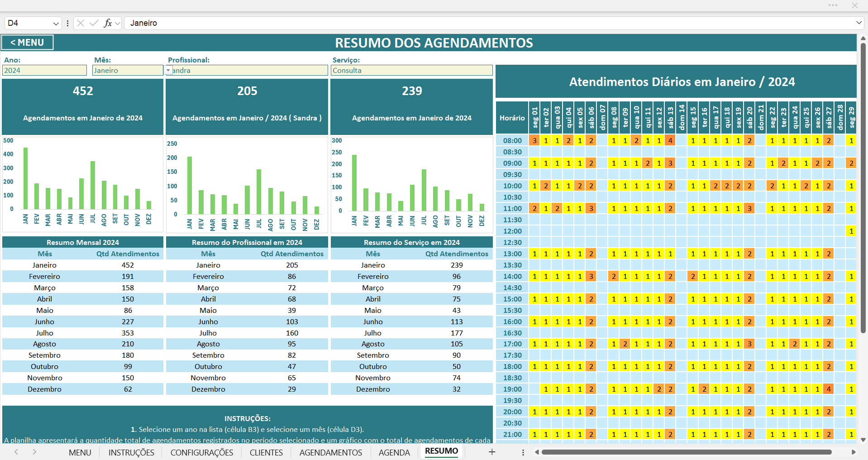Switch to the AGENDAMENTOS sheet tab
Viewport: 868px width, 460px height.
[x=331, y=452]
